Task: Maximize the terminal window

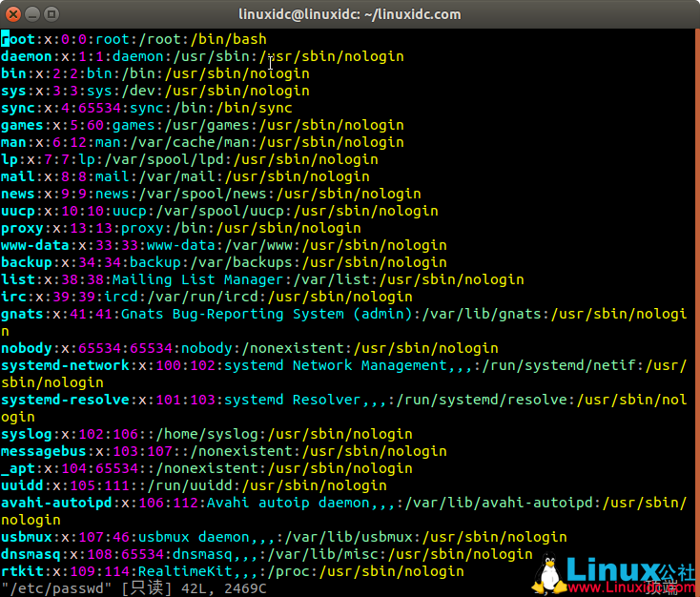Action: [51, 14]
